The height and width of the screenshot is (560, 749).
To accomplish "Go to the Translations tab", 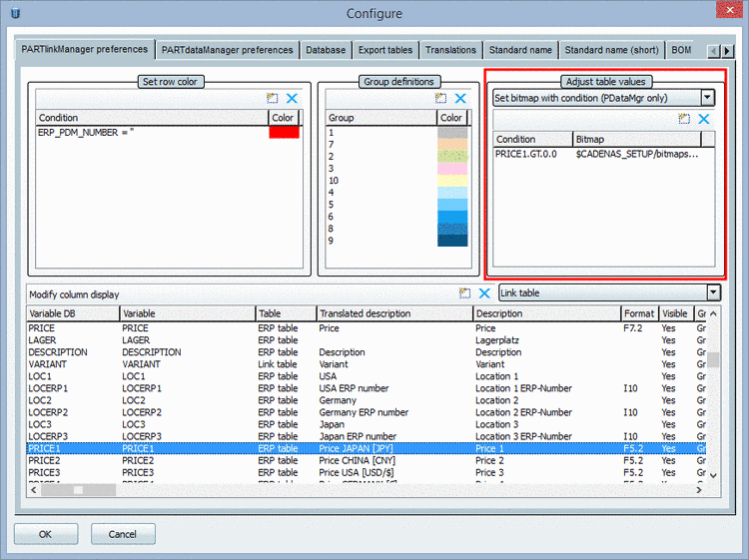I will click(x=450, y=50).
